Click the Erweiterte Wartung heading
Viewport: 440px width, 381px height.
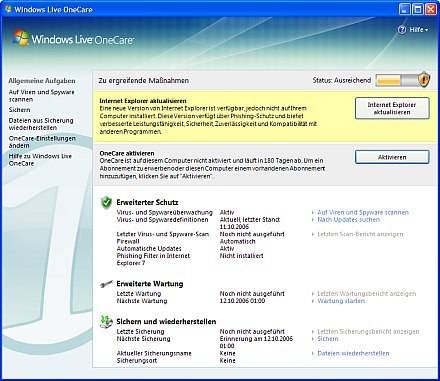click(x=150, y=284)
